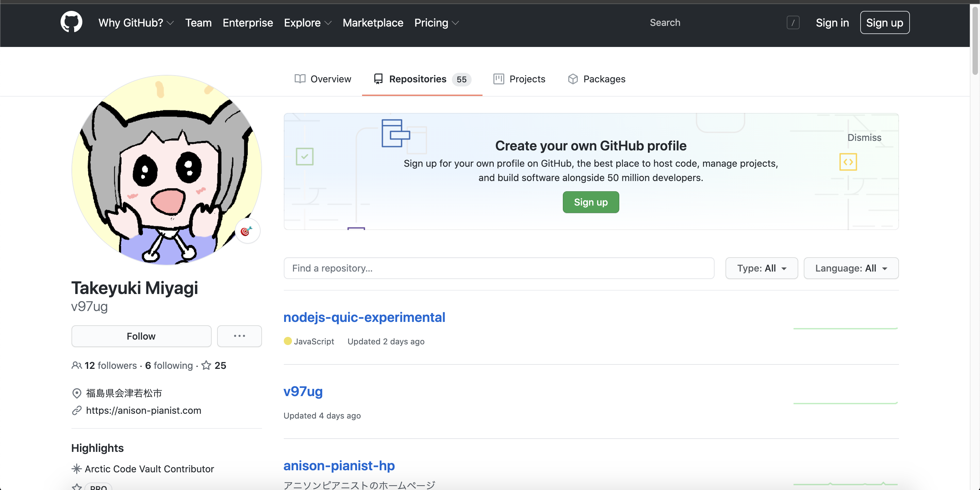Expand the Pricing navigation menu
The width and height of the screenshot is (980, 490).
tap(436, 23)
